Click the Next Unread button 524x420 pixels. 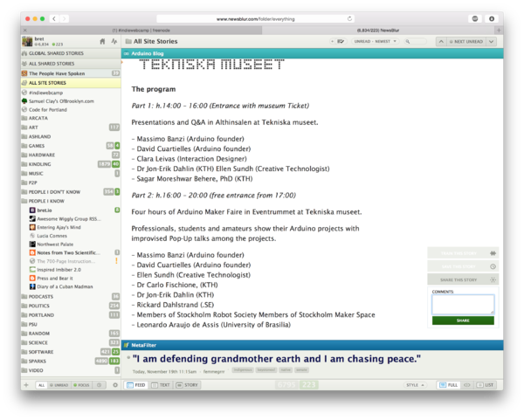point(466,41)
